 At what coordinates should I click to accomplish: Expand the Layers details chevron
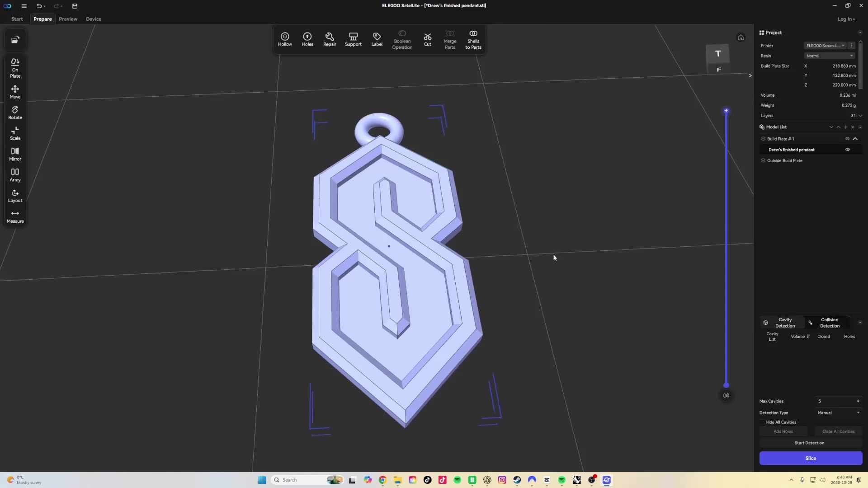[860, 116]
